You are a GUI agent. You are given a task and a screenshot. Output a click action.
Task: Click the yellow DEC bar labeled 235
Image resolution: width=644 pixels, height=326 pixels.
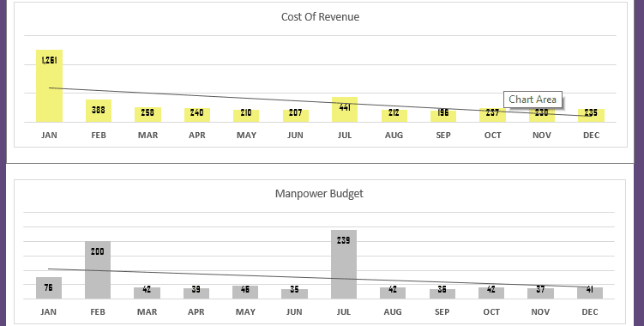[x=591, y=116]
